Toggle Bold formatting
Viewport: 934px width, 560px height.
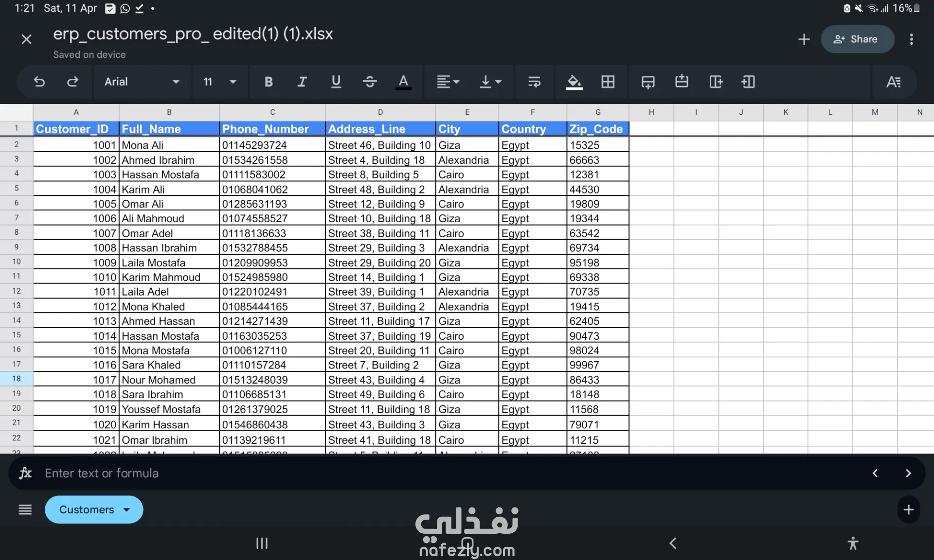point(268,82)
